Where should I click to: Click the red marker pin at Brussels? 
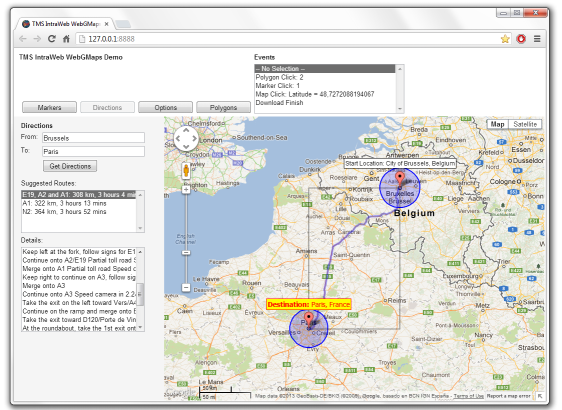400,179
